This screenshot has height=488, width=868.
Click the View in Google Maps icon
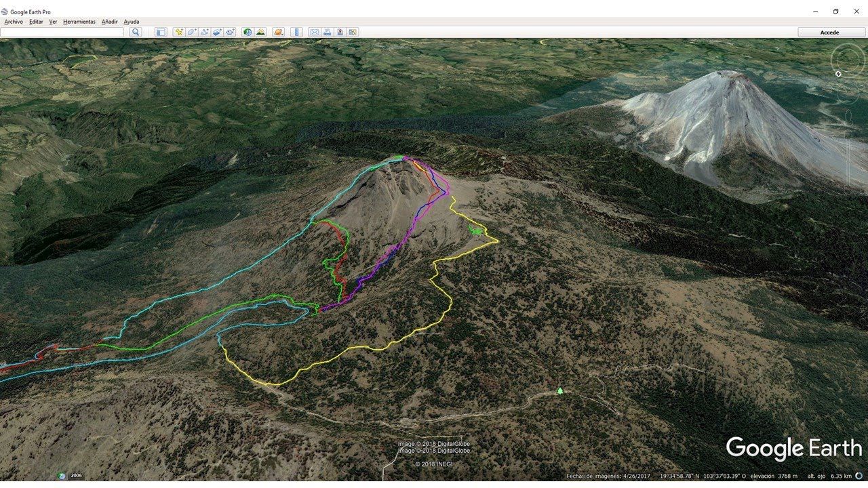coord(353,32)
